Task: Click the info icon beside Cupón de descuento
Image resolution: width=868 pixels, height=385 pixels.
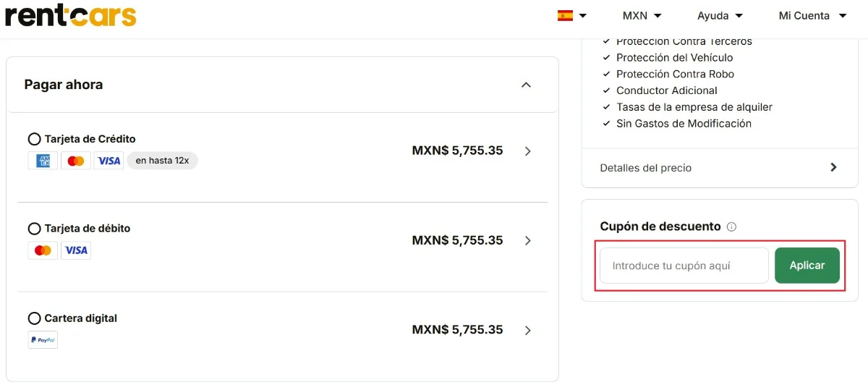Action: tap(731, 227)
